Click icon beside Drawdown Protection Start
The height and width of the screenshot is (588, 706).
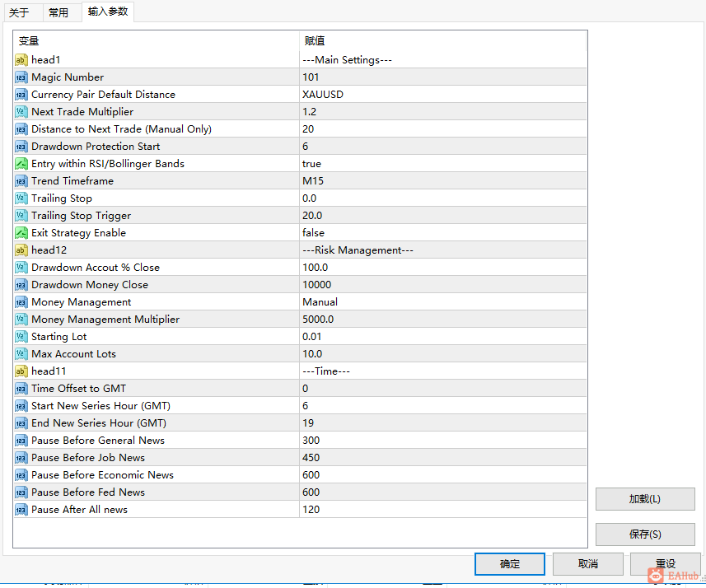pyautogui.click(x=21, y=147)
